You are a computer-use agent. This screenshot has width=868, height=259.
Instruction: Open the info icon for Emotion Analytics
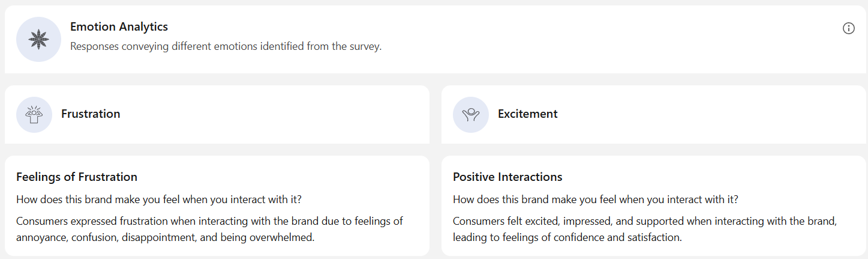pyautogui.click(x=848, y=28)
